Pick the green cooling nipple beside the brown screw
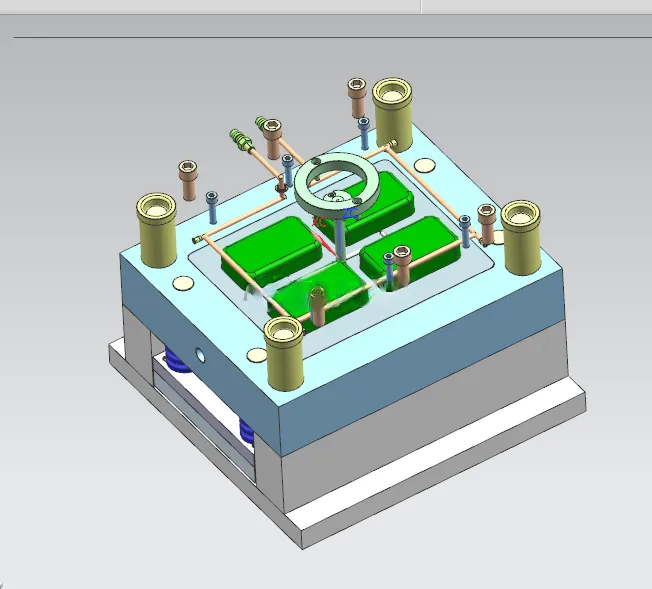 click(260, 122)
